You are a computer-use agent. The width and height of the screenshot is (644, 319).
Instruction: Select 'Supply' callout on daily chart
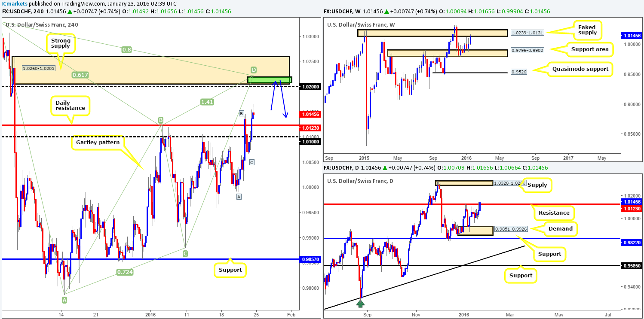click(537, 185)
